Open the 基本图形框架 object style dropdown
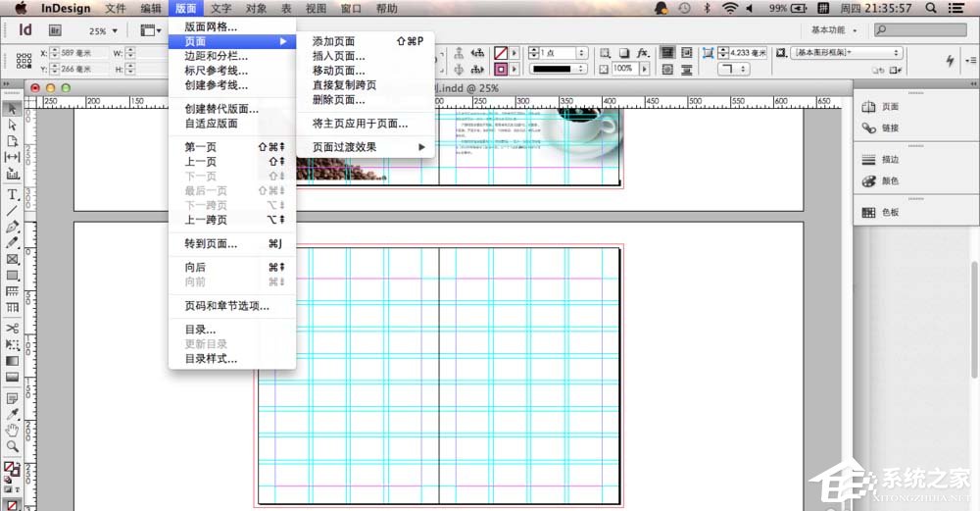Image resolution: width=980 pixels, height=511 pixels. 848,53
